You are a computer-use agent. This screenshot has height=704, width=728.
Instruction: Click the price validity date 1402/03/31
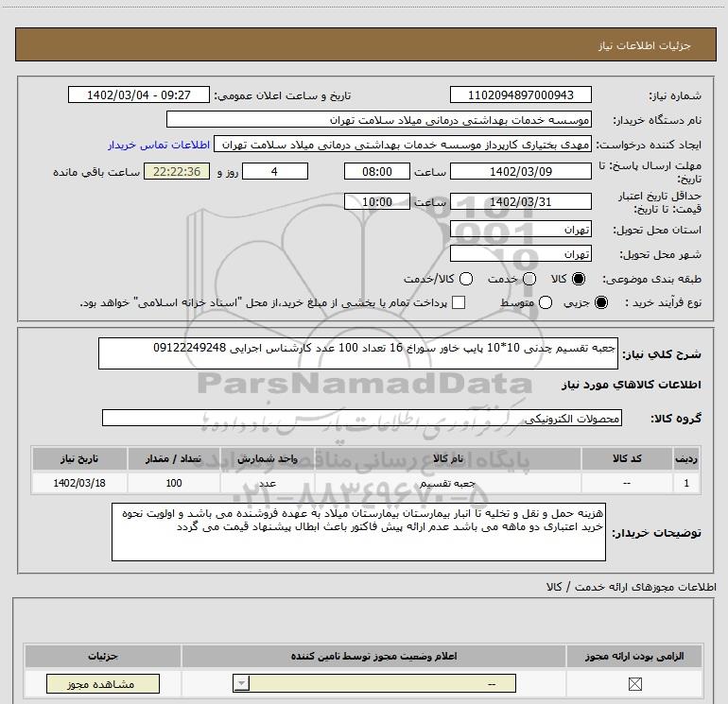(x=521, y=202)
